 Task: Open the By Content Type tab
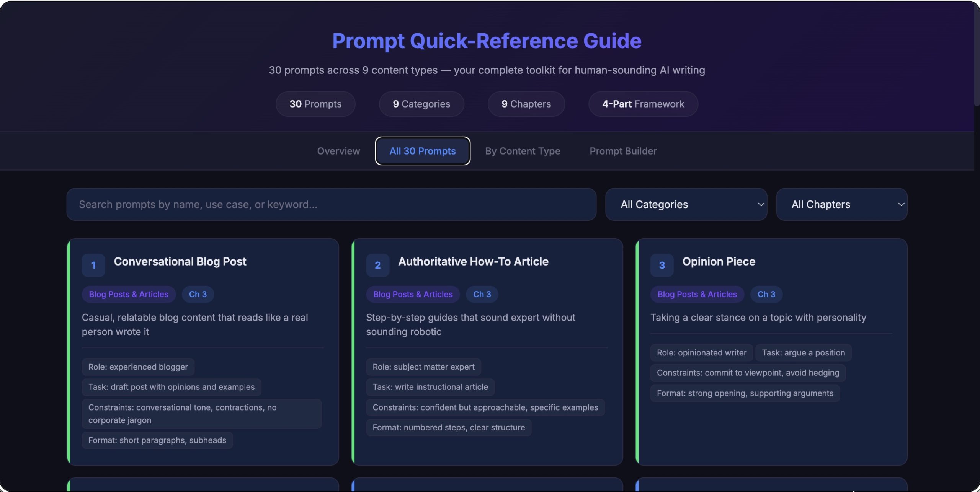click(x=523, y=151)
